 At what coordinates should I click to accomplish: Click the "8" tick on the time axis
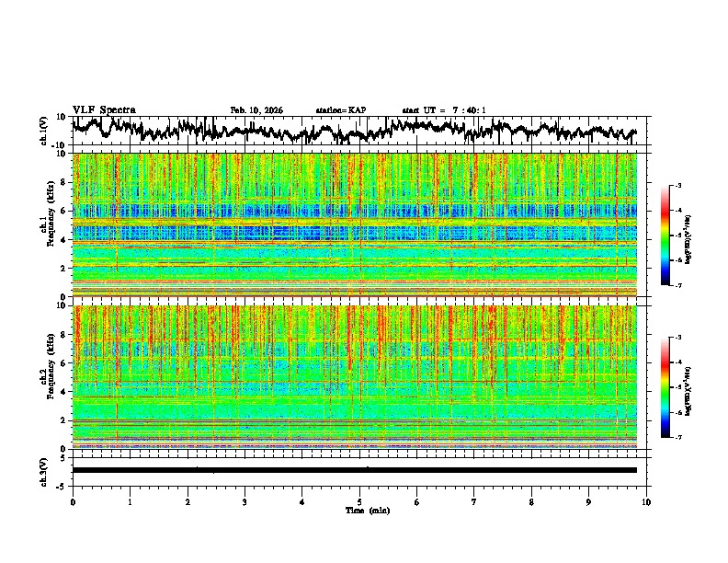pos(531,502)
